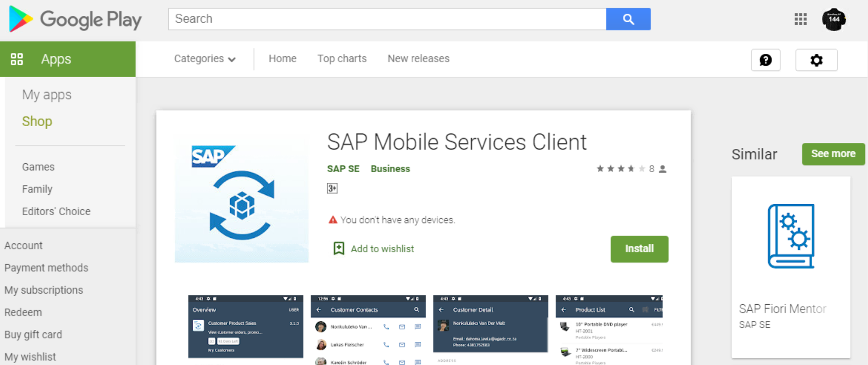Click into the Search input field
Image resolution: width=868 pixels, height=365 pixels.
387,19
